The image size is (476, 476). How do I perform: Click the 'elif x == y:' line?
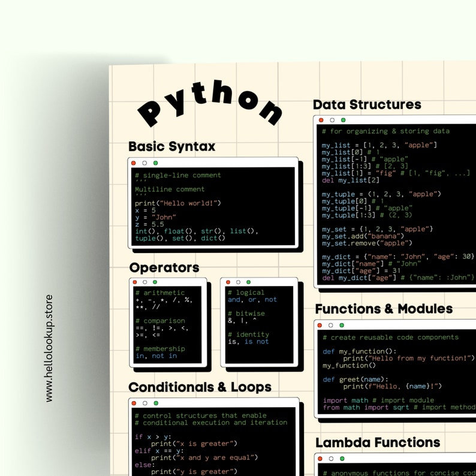159,451
